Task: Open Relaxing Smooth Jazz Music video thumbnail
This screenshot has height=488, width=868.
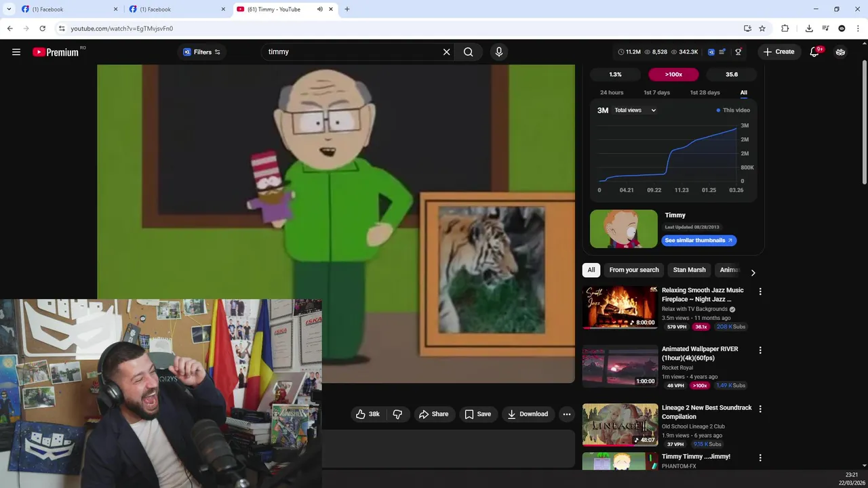Action: click(620, 308)
